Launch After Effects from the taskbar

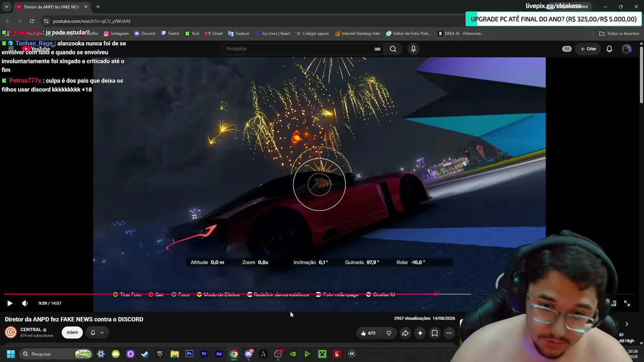tap(219, 354)
